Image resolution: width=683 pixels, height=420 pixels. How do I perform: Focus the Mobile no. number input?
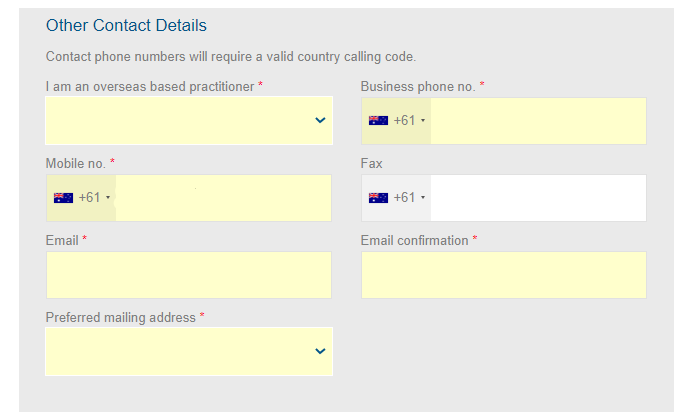(223, 198)
